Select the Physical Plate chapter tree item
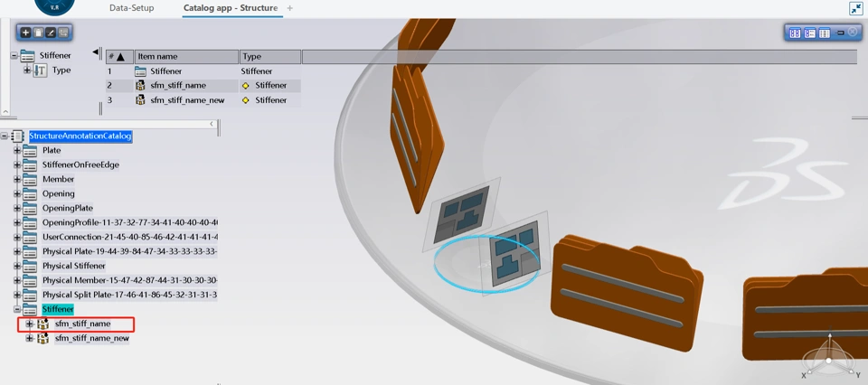Viewport: 868px width, 385px height. [x=130, y=251]
